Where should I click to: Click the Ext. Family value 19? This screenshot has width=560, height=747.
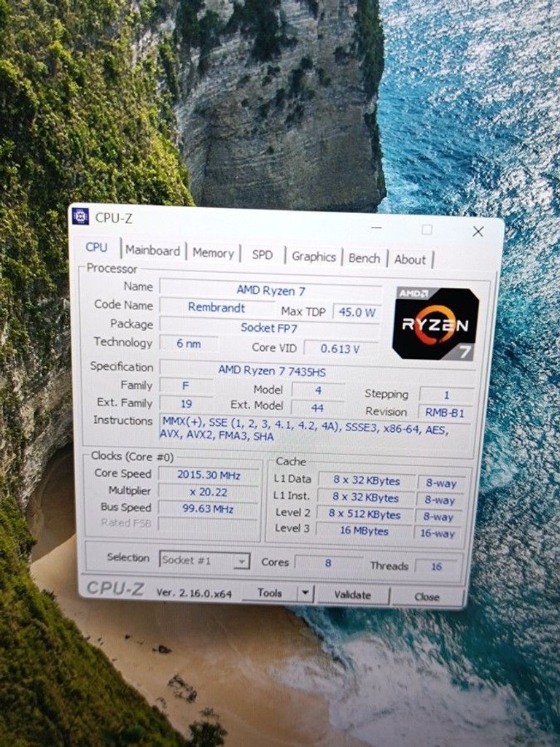coord(186,403)
